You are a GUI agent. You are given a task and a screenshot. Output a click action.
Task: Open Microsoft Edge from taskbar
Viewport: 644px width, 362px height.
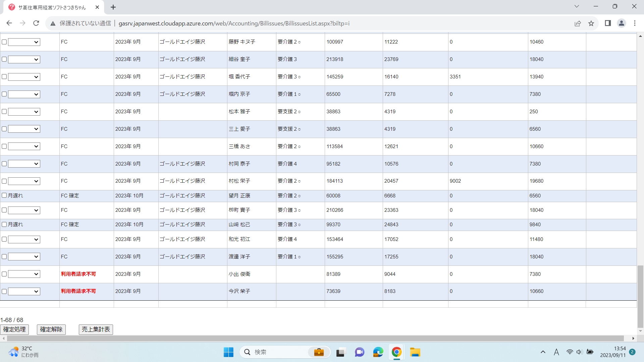pos(378,352)
